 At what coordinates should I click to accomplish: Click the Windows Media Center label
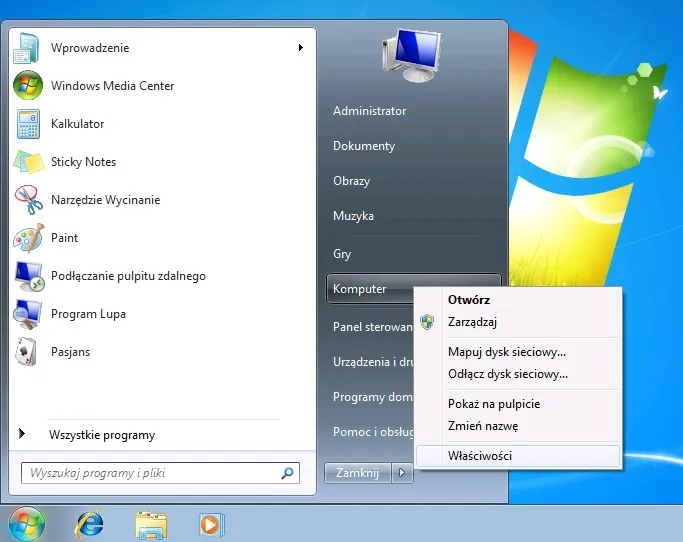(x=112, y=86)
